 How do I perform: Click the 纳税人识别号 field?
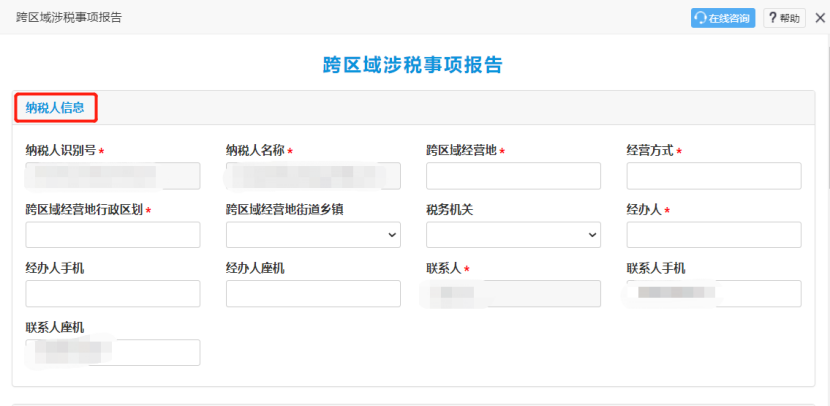113,176
